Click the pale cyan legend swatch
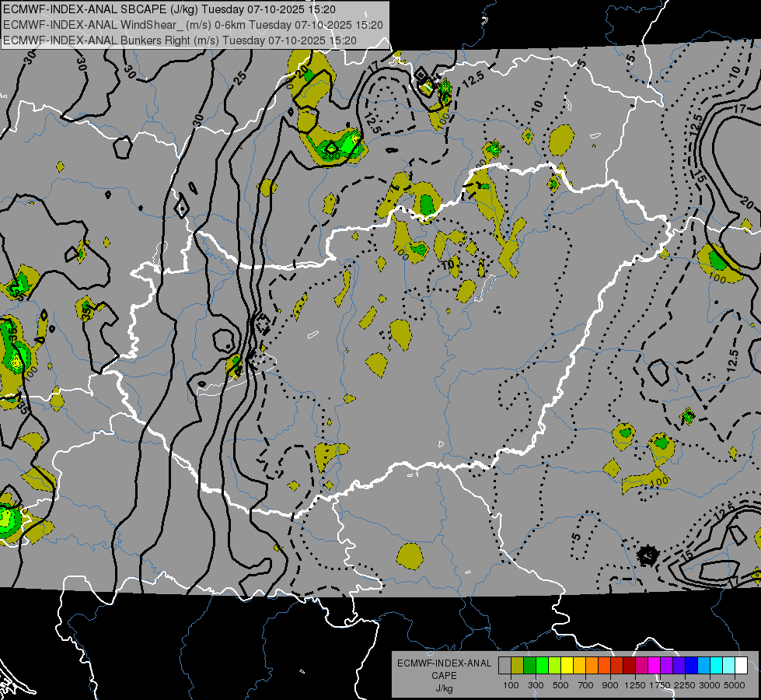This screenshot has height=700, width=761. pyautogui.click(x=729, y=666)
